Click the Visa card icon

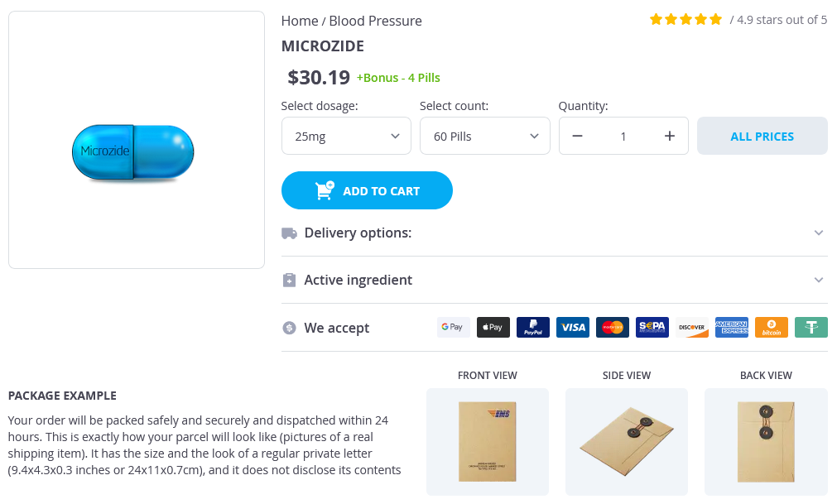[x=573, y=328]
